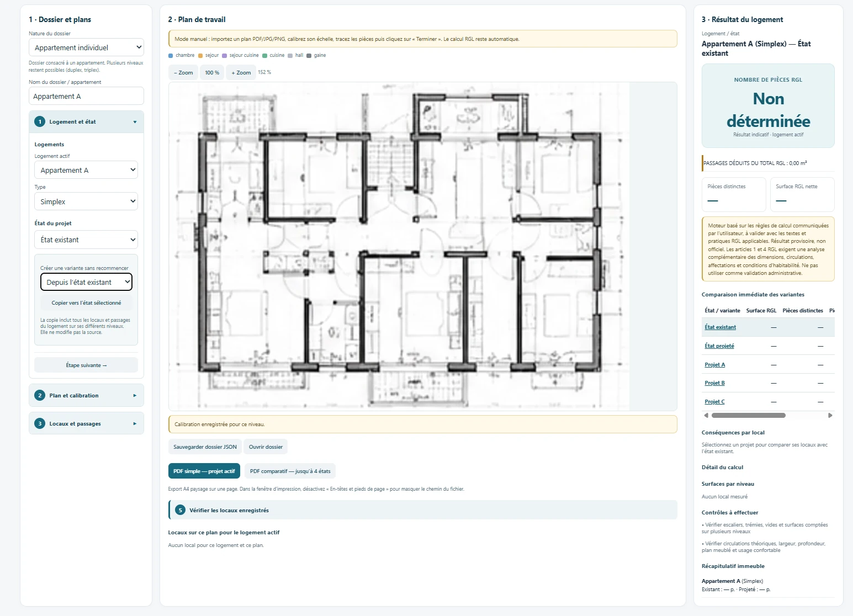This screenshot has height=616, width=853.
Task: Click the Surface RGL column header
Action: coord(761,311)
